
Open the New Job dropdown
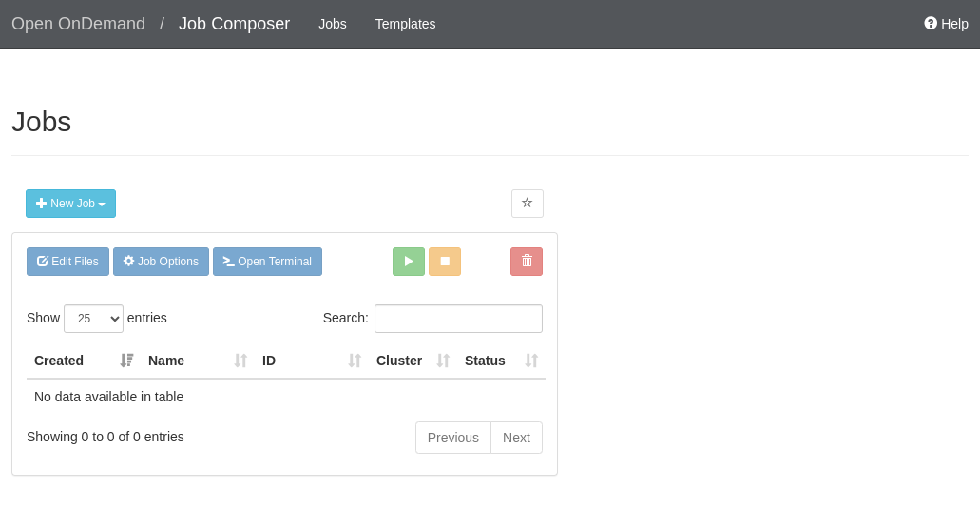(x=70, y=204)
